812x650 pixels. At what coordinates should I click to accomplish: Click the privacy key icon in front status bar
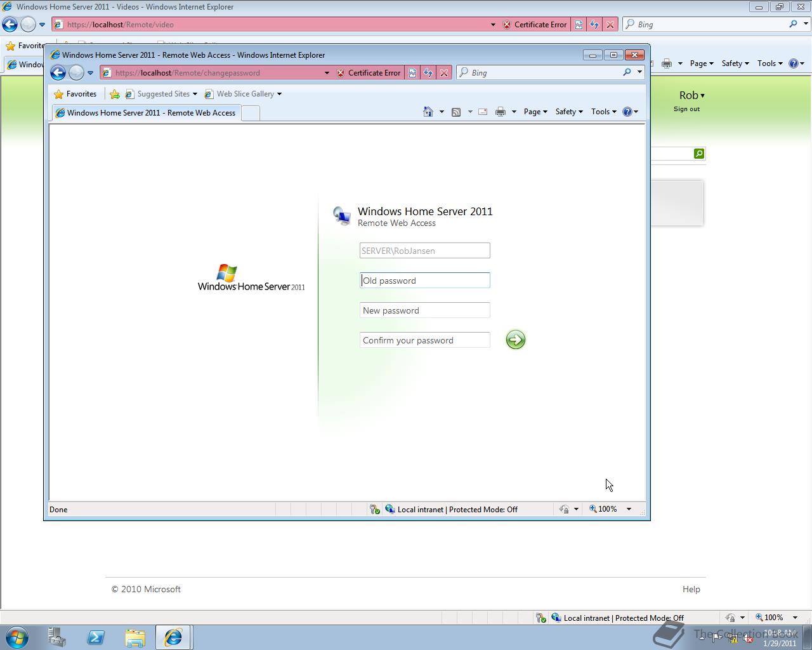point(374,509)
